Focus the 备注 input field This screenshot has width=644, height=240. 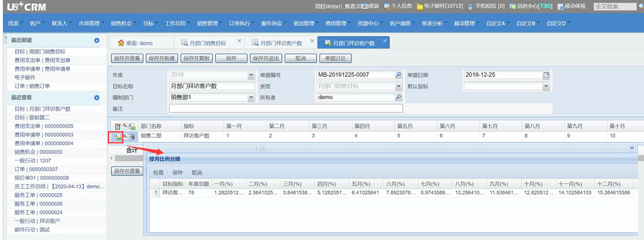[286, 108]
